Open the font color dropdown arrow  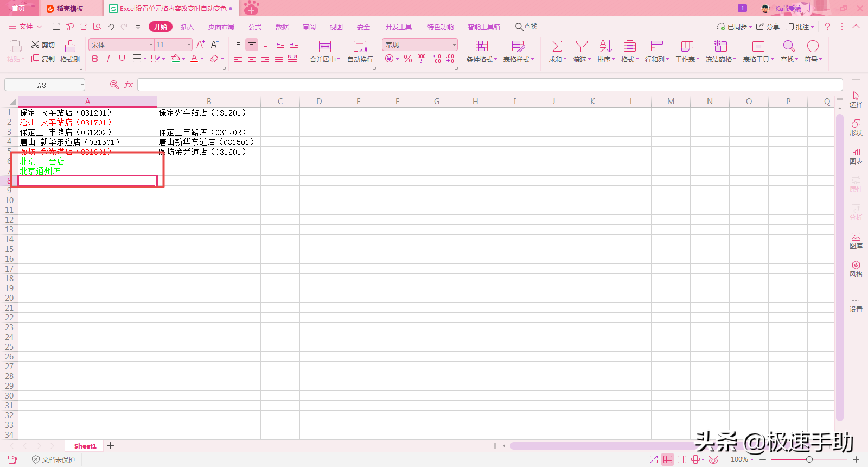tap(202, 59)
